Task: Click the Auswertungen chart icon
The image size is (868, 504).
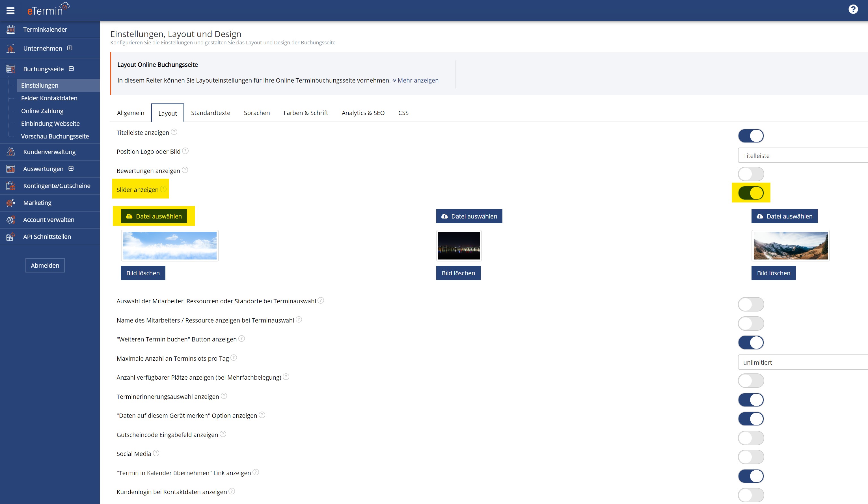Action: coord(11,169)
